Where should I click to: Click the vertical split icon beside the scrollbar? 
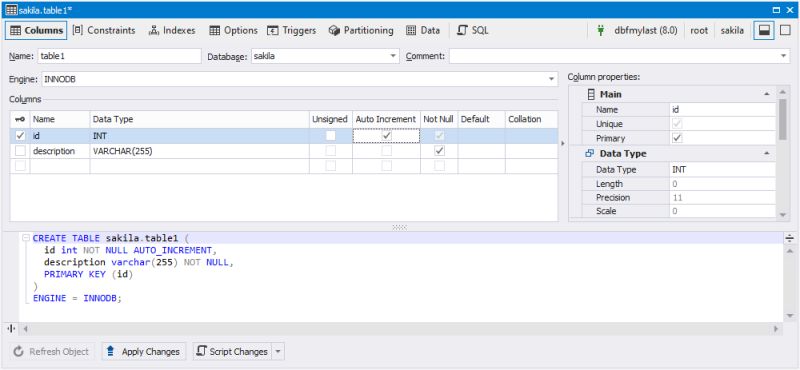(x=11, y=329)
